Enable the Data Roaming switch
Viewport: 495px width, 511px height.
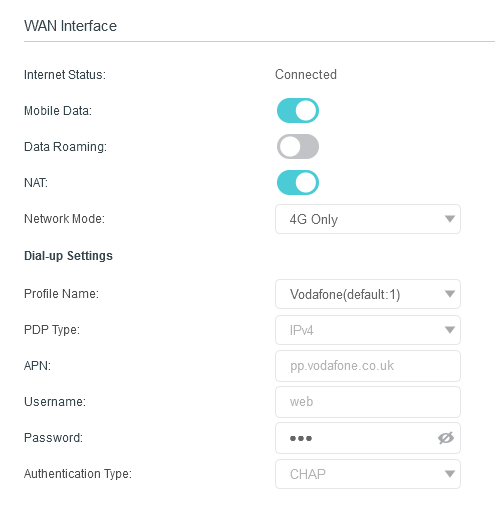pos(298,146)
